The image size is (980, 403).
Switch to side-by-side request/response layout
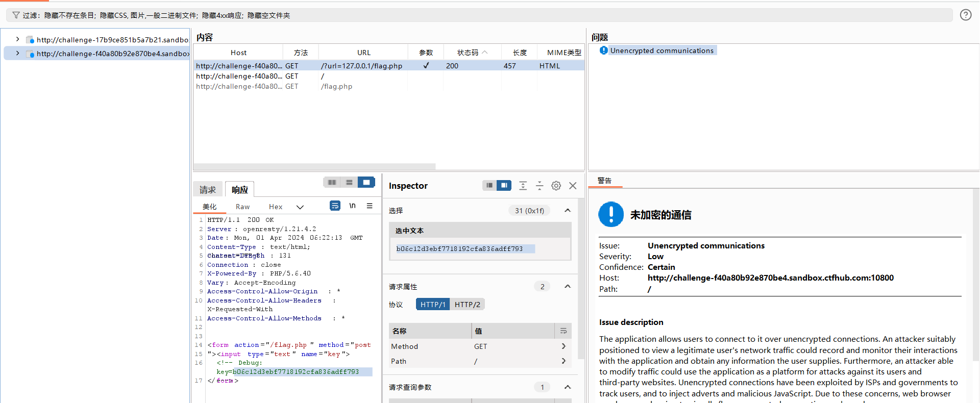point(332,182)
